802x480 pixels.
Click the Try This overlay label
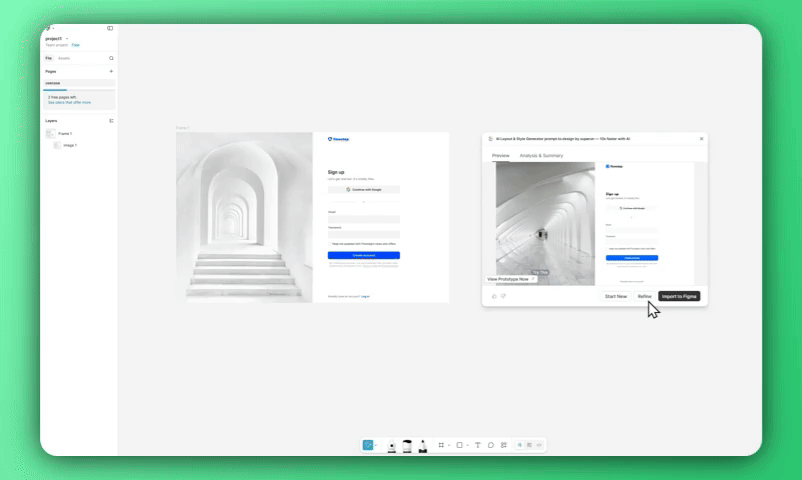coord(540,272)
